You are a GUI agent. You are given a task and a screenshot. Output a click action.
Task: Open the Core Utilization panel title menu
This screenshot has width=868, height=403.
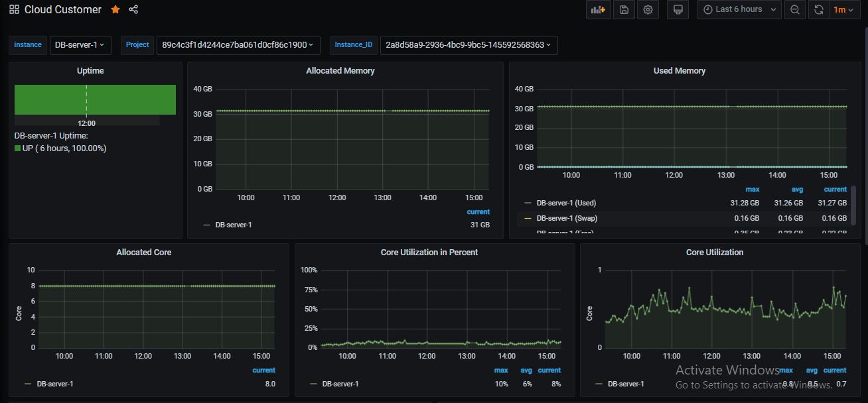[x=715, y=253]
